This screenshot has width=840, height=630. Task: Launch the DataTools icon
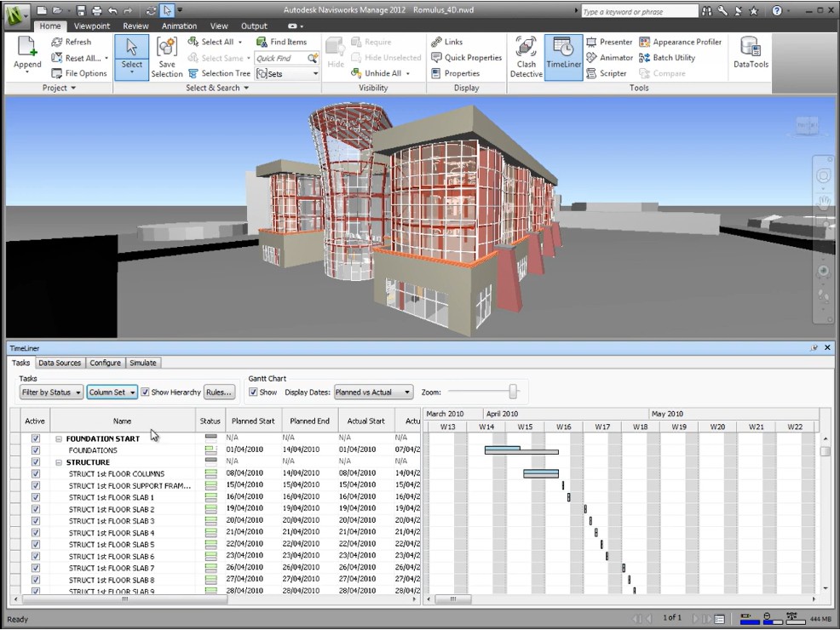click(751, 53)
